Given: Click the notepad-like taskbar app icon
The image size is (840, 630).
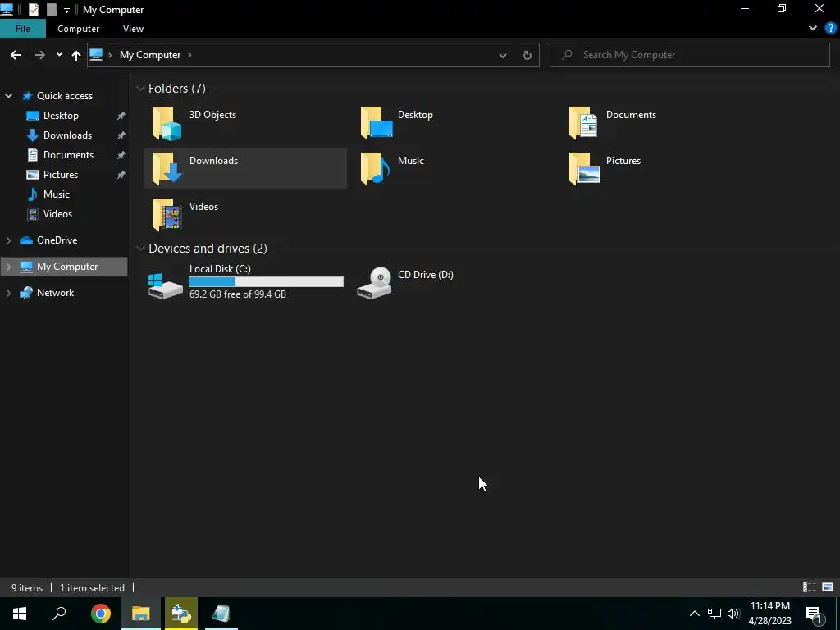Looking at the screenshot, I should 221,614.
